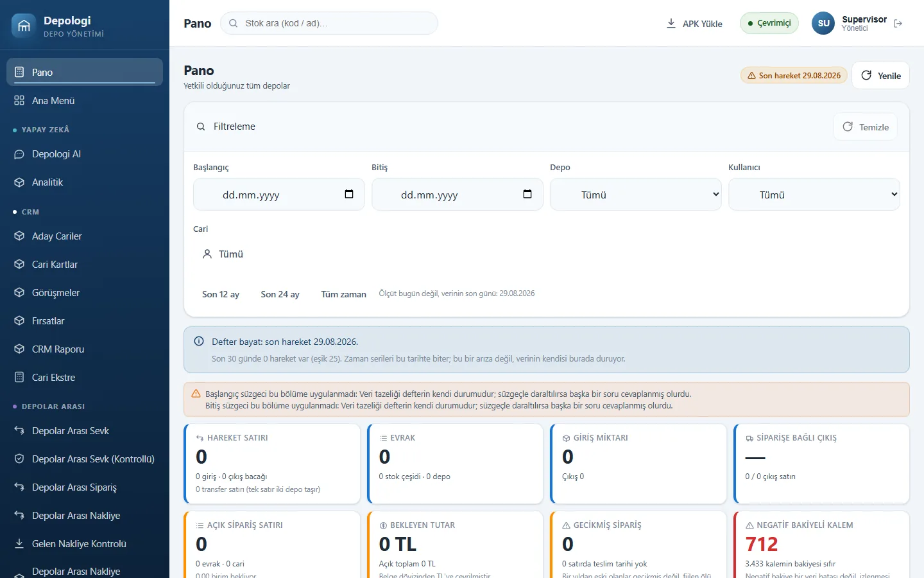This screenshot has width=924, height=578.
Task: Click the Depolar Arası Sevk (Kontrollü) shield icon
Action: (19, 459)
